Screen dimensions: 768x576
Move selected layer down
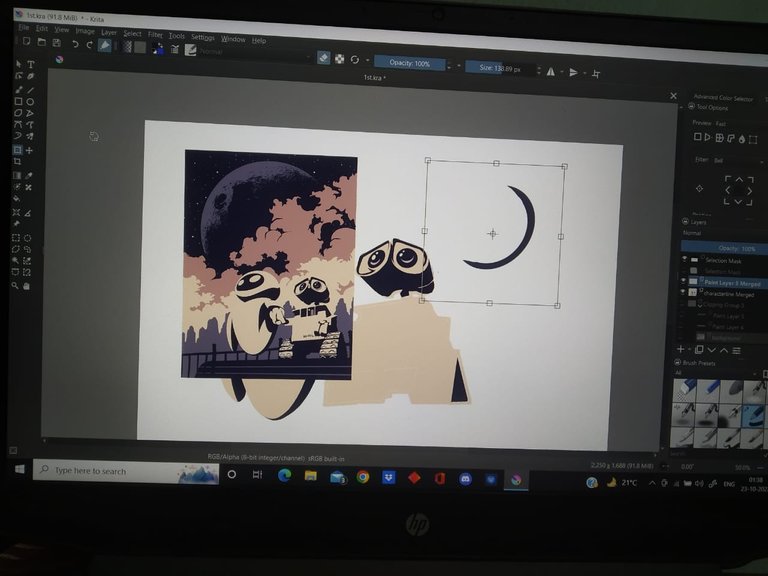click(x=711, y=350)
